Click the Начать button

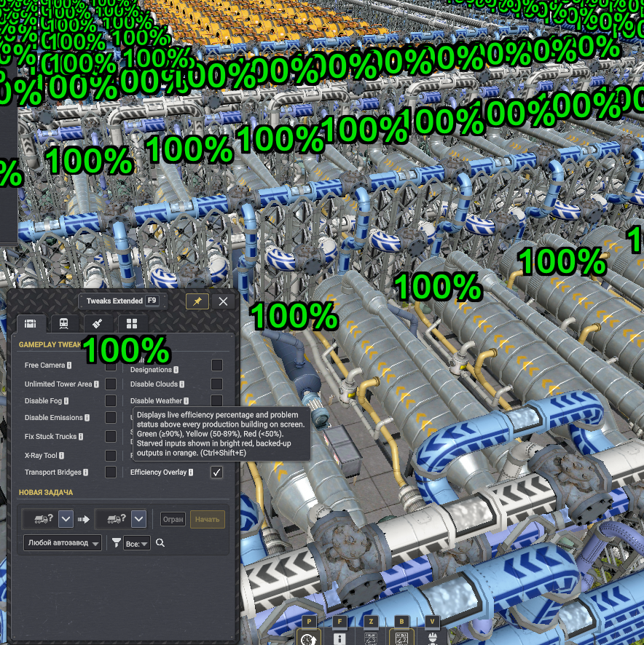[x=207, y=519]
